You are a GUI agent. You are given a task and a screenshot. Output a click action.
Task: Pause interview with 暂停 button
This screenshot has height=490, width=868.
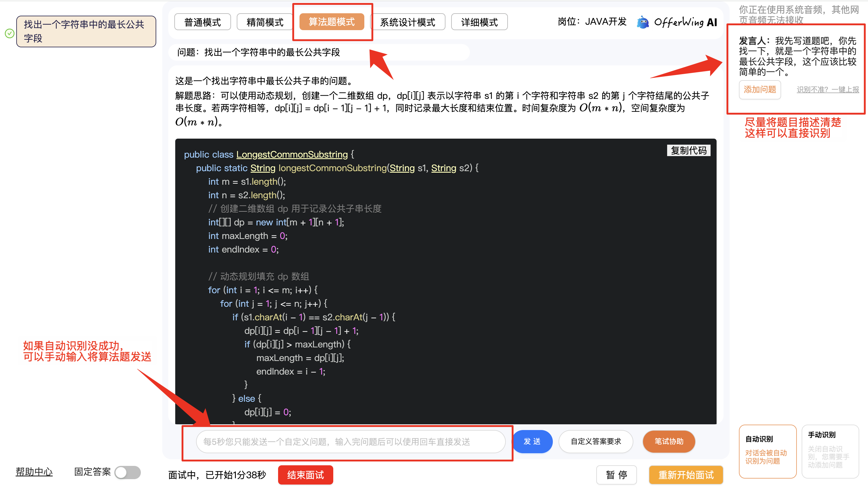[616, 475]
